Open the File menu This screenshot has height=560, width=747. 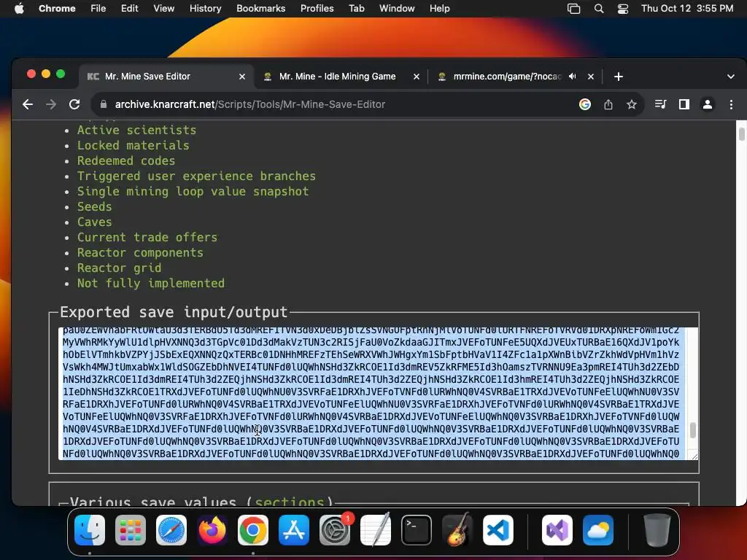click(98, 9)
